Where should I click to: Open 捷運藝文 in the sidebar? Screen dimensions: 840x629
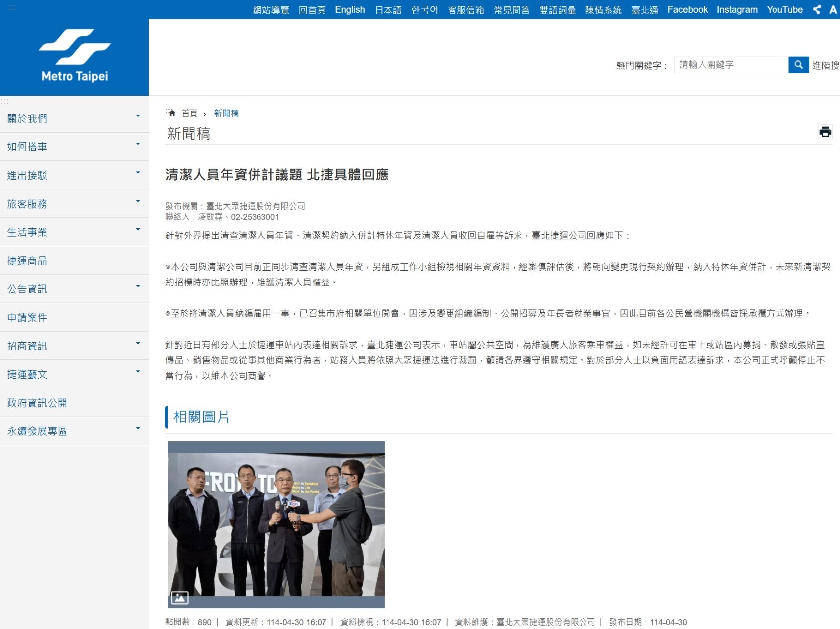27,374
